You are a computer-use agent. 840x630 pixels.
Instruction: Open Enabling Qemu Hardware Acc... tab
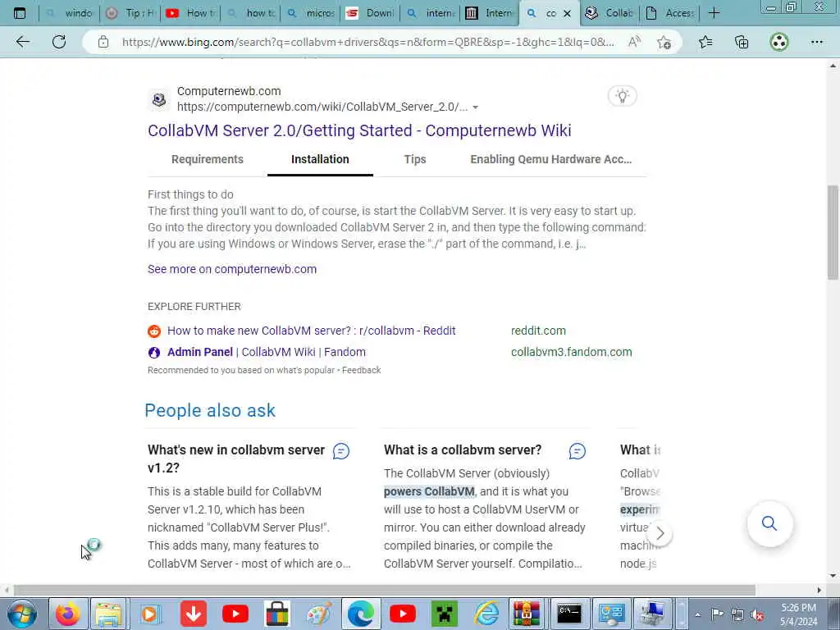coord(550,159)
